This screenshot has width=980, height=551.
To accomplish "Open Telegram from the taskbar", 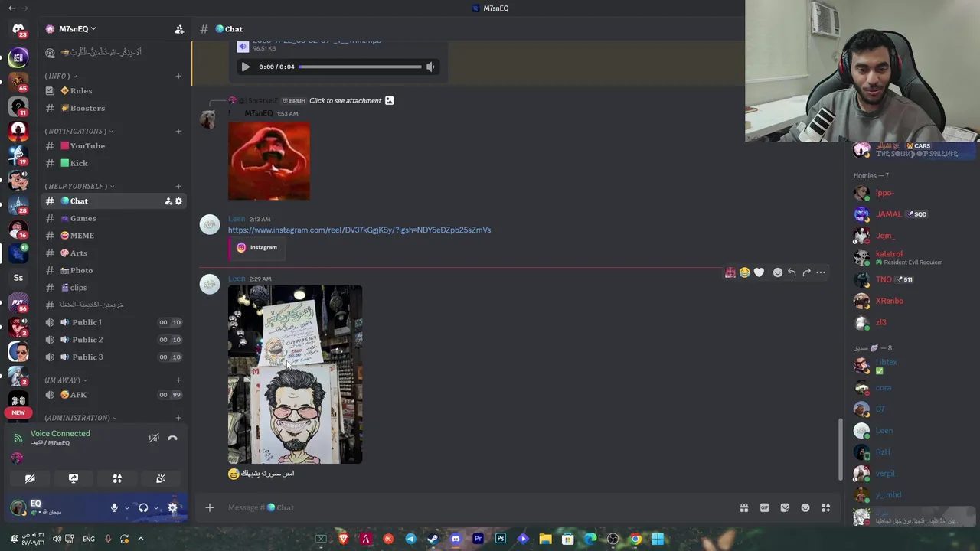I will click(x=411, y=539).
